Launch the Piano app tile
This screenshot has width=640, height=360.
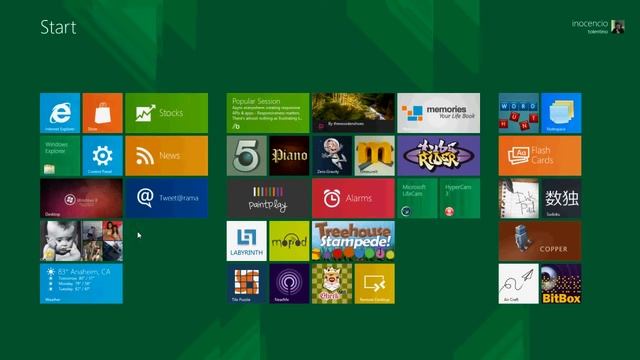[x=289, y=156]
